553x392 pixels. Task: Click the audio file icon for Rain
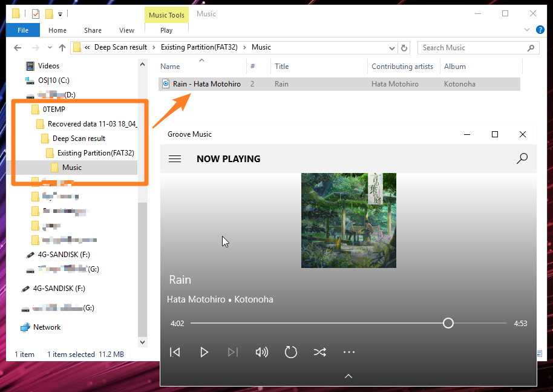pyautogui.click(x=166, y=84)
